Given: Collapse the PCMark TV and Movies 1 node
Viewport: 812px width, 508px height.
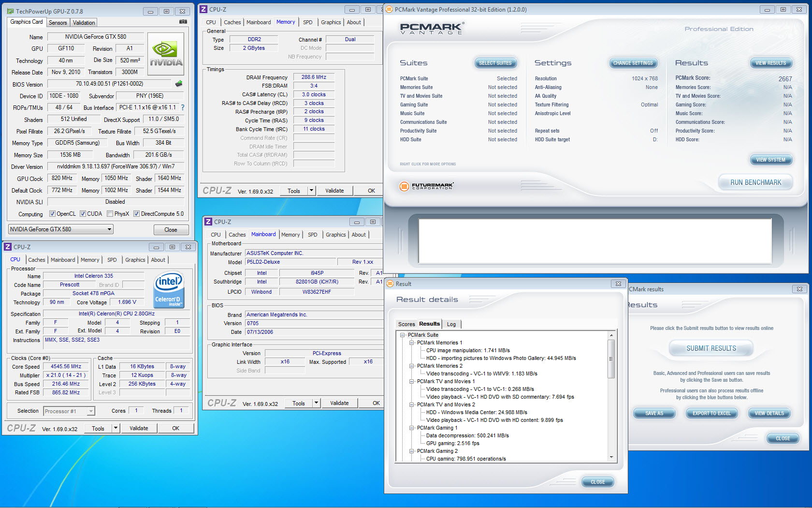Looking at the screenshot, I should (x=411, y=381).
